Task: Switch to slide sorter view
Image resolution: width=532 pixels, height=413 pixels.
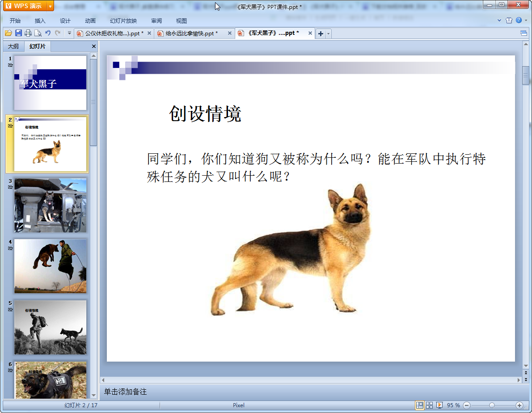Action: click(x=429, y=405)
